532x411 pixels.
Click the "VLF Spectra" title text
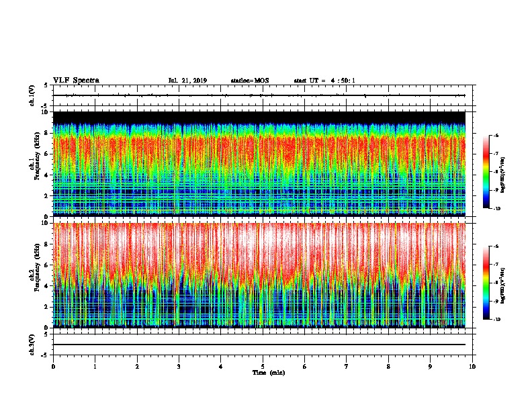coord(76,81)
